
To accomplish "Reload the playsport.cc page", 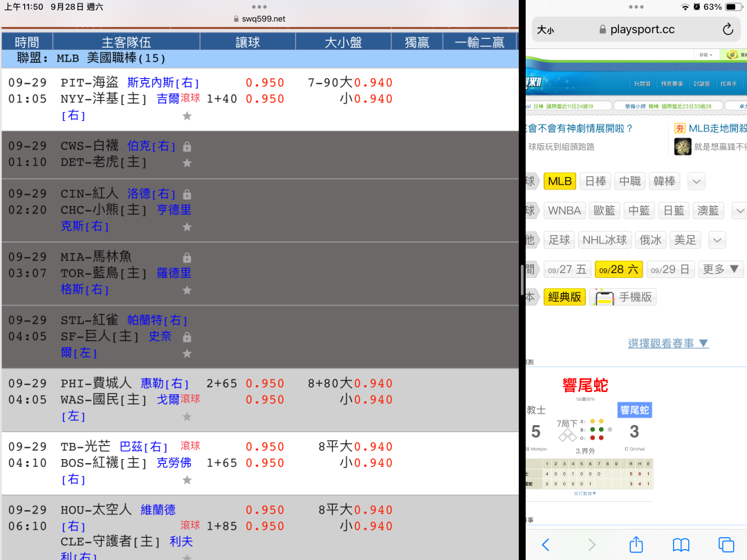I will coord(728,30).
